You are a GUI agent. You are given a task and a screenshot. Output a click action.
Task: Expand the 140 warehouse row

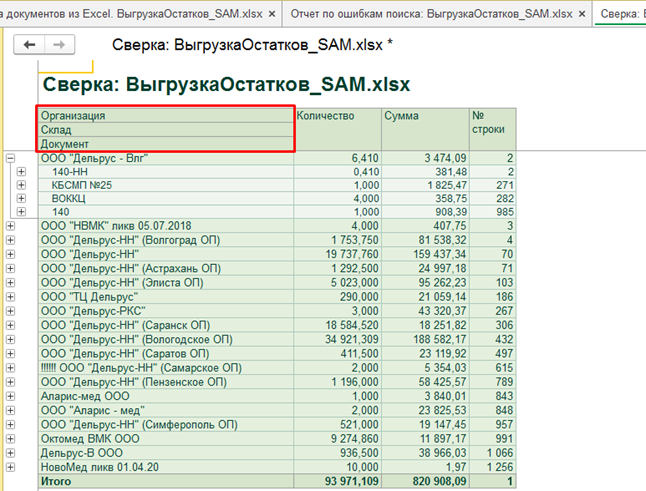click(x=21, y=212)
